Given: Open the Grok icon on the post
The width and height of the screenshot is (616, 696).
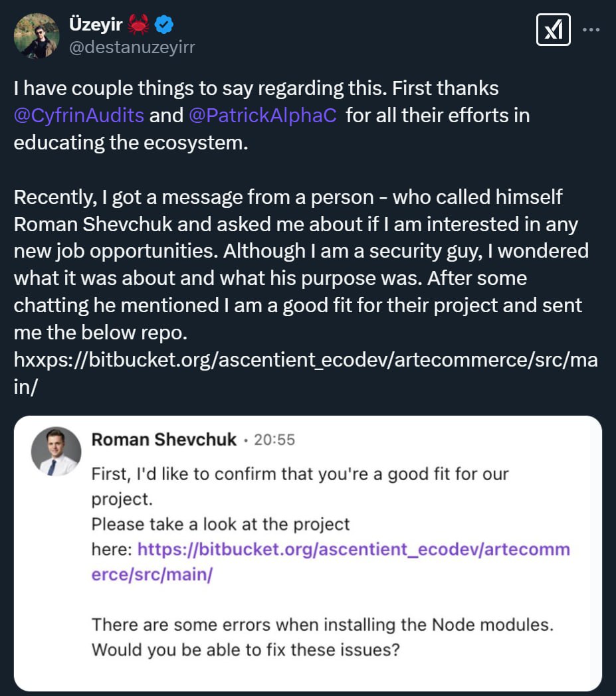Looking at the screenshot, I should 553,30.
